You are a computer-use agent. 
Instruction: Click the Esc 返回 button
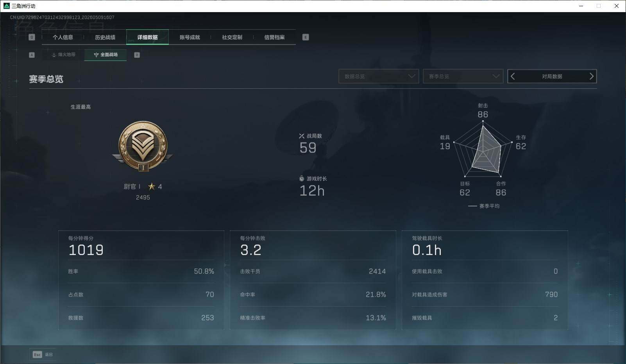pyautogui.click(x=43, y=354)
